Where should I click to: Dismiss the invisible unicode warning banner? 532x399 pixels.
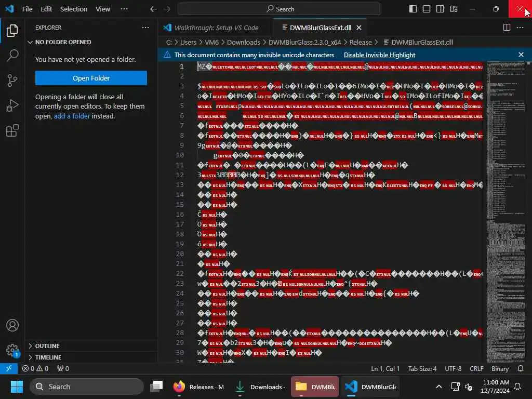[521, 55]
